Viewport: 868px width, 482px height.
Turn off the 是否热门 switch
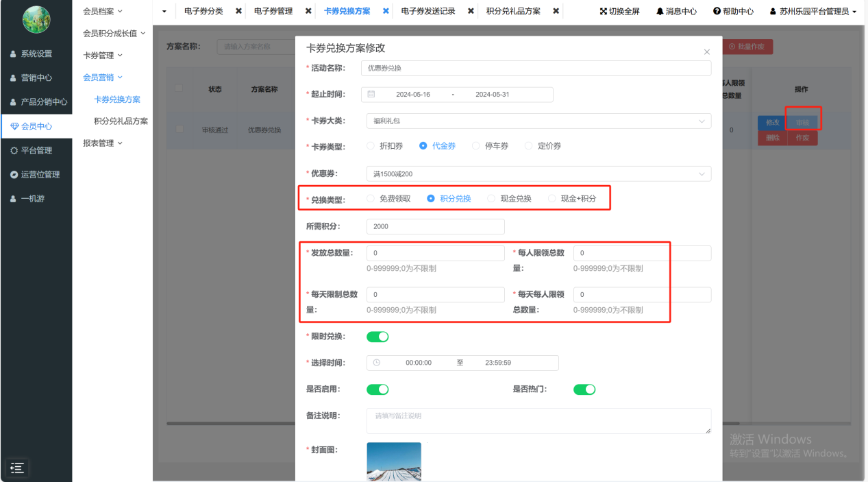[x=584, y=389]
